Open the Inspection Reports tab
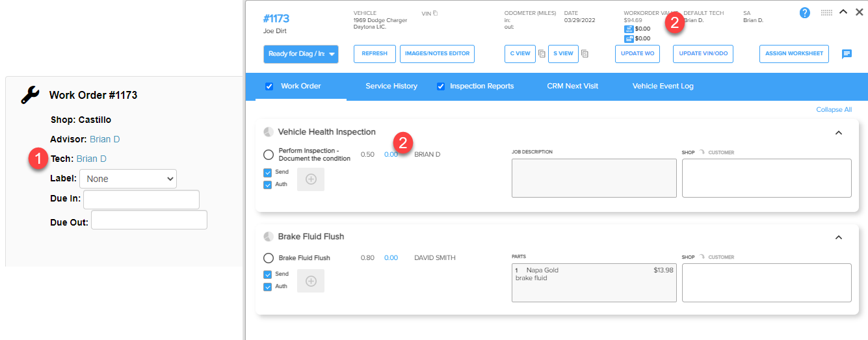 tap(482, 86)
